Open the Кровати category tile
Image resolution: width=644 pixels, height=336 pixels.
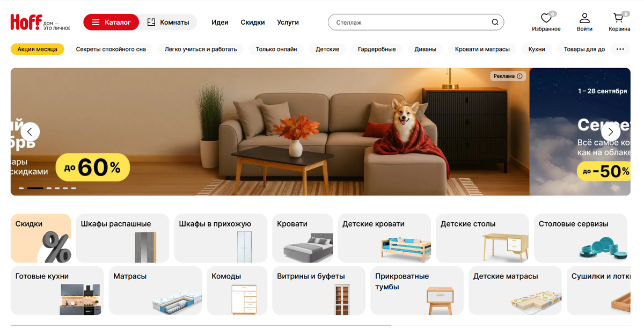tap(303, 238)
